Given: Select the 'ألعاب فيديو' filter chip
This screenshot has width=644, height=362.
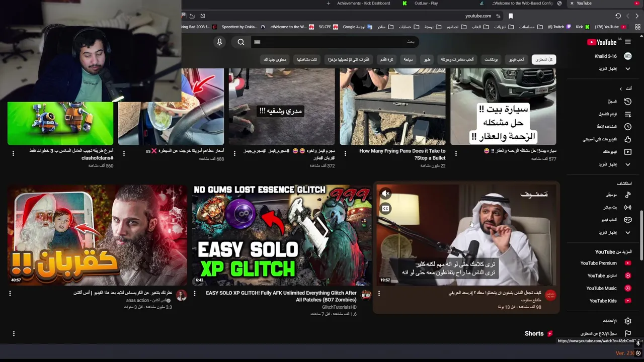Looking at the screenshot, I should 516,59.
